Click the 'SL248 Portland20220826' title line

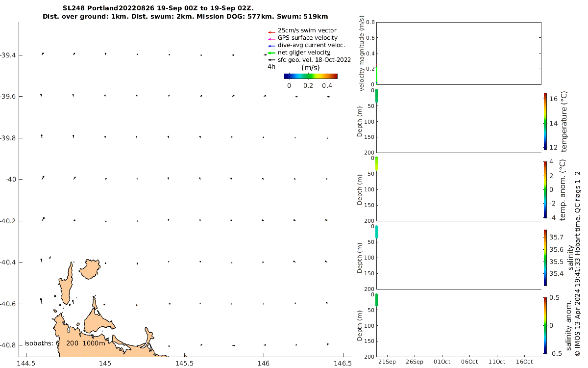point(158,8)
